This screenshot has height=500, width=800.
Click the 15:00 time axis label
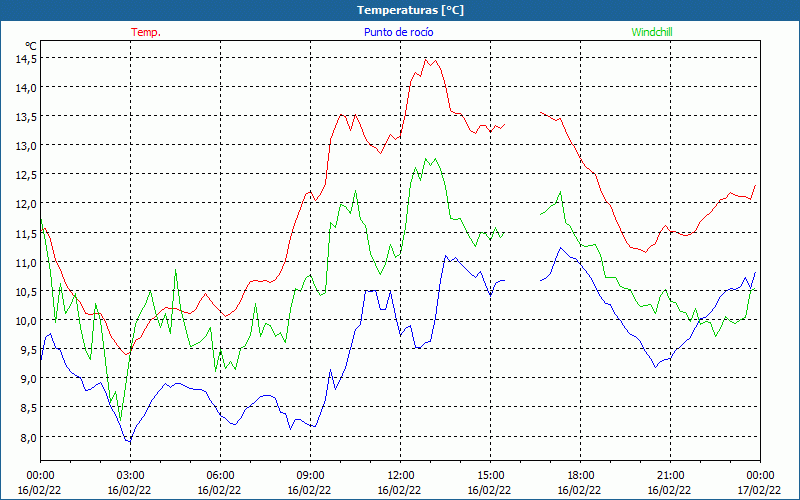[x=490, y=476]
